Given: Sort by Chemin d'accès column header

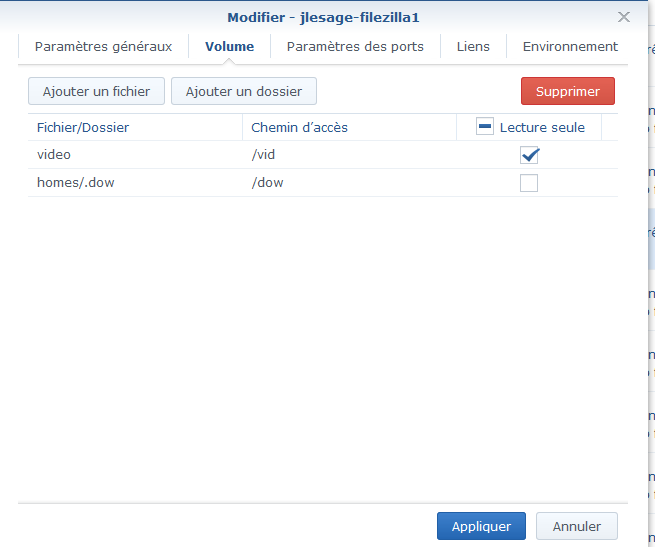Looking at the screenshot, I should click(349, 127).
